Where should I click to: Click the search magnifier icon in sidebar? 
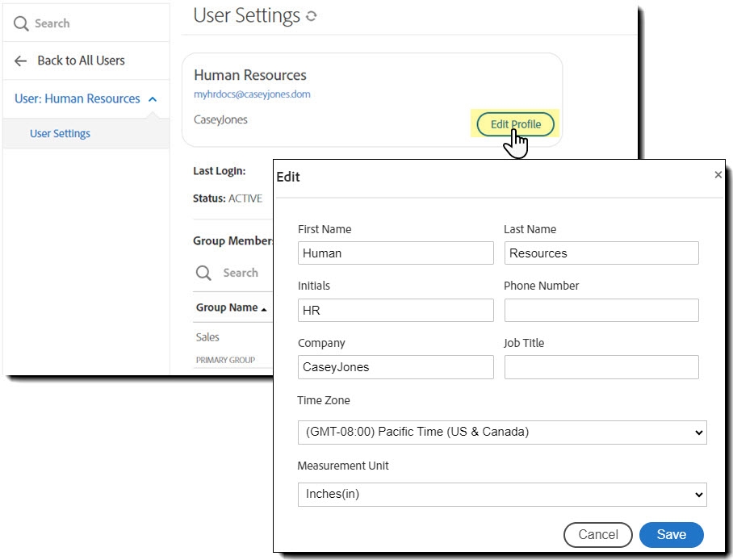pyautogui.click(x=20, y=23)
